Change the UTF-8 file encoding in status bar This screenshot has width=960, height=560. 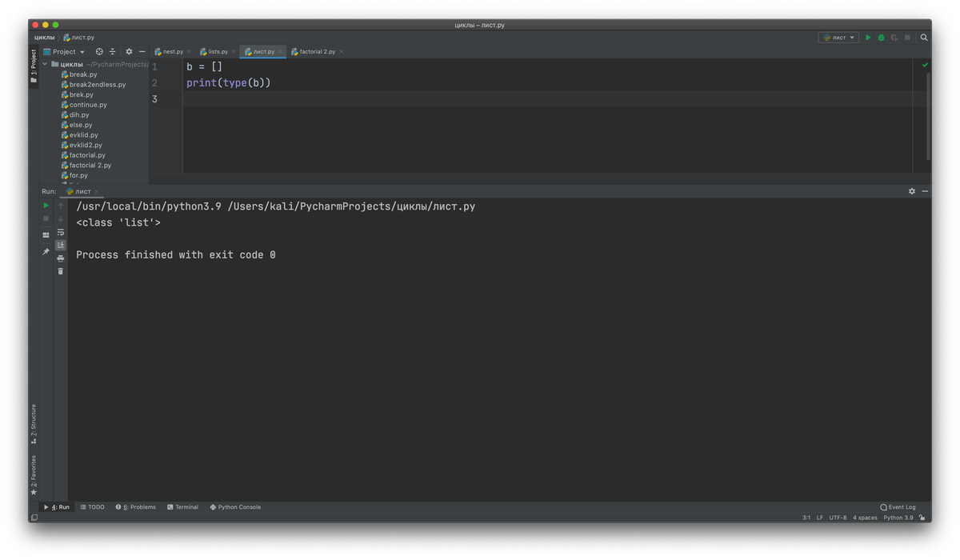(x=838, y=518)
